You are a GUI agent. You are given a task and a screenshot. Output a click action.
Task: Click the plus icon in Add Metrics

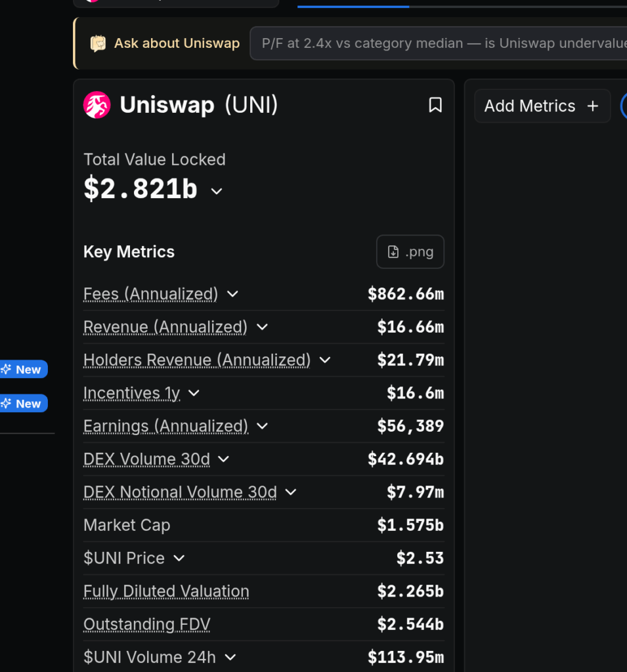point(593,106)
